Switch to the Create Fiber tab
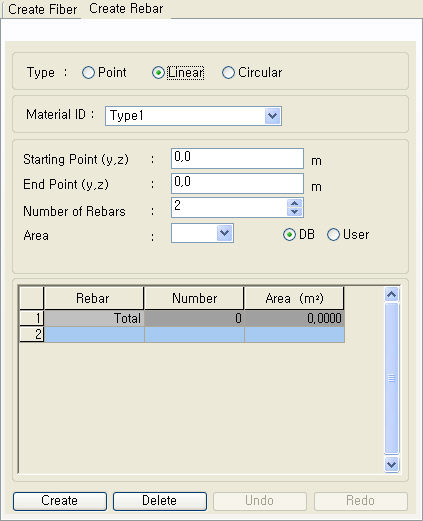Image resolution: width=423 pixels, height=521 pixels. tap(42, 9)
